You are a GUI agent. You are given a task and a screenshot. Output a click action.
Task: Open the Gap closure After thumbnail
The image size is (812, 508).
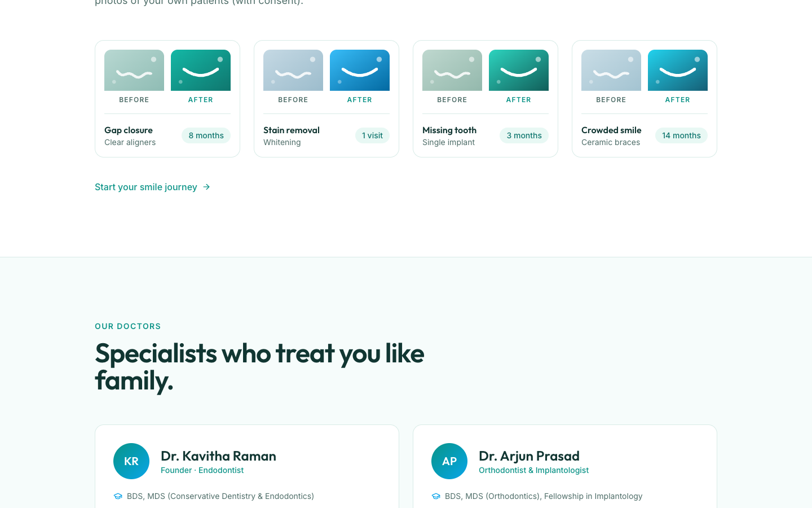click(x=201, y=70)
